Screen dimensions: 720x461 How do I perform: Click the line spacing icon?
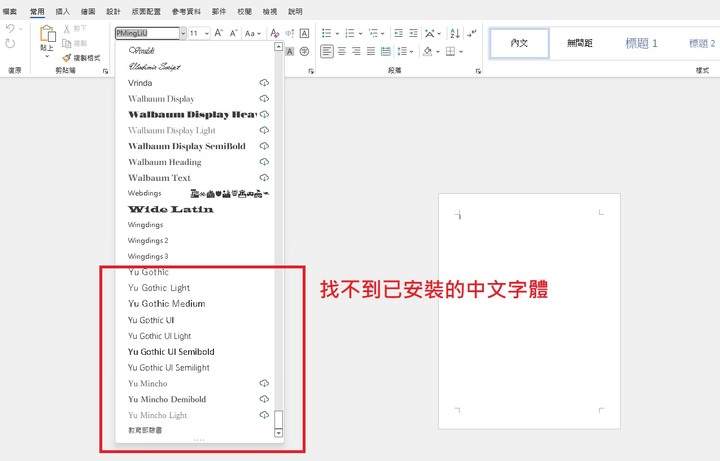(402, 51)
